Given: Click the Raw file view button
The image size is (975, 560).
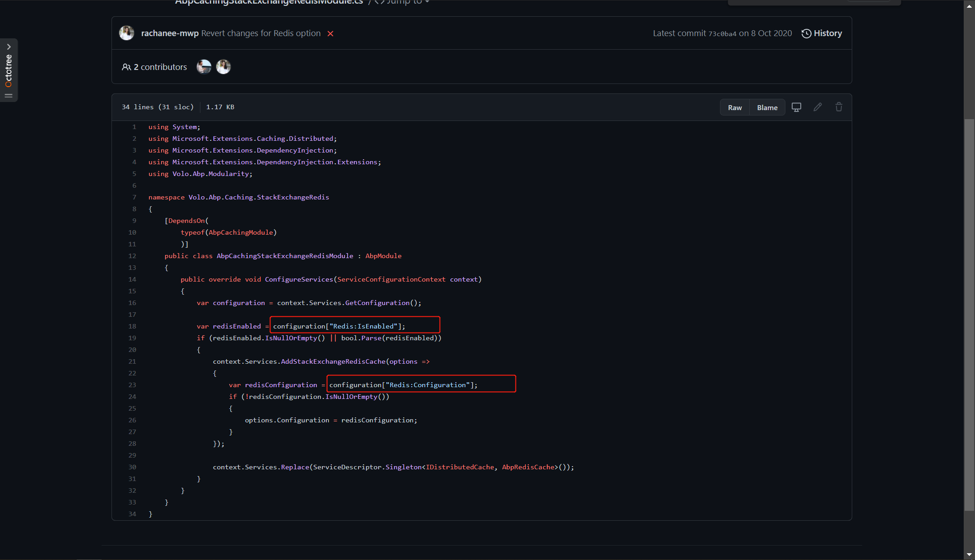Looking at the screenshot, I should (734, 107).
